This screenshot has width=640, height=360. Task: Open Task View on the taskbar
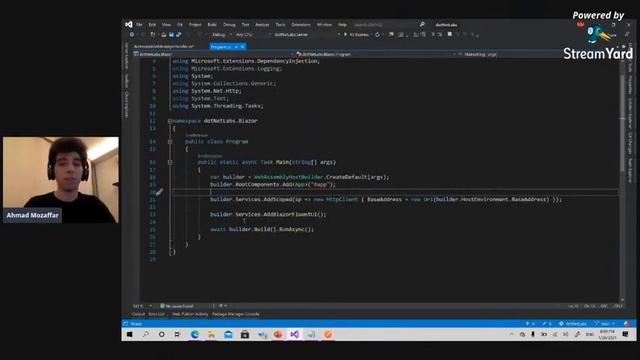click(177, 334)
